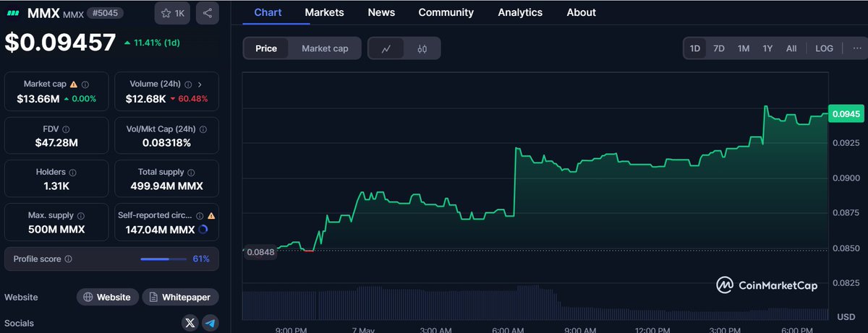Set chart range to 1D
Screen dimensions: 868x333
tap(695, 48)
